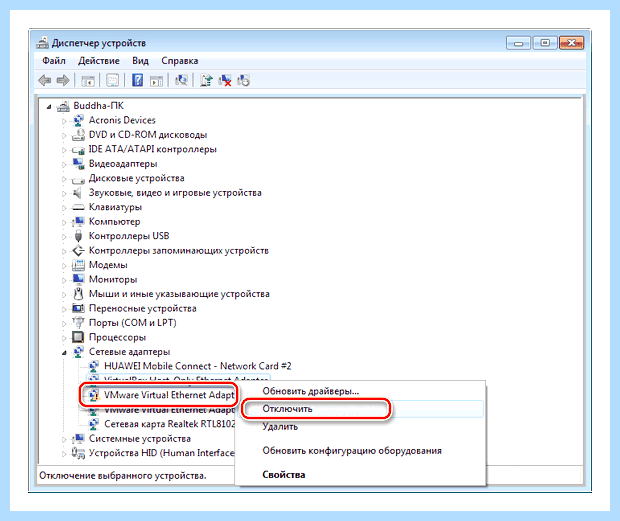Click the Видеоадаптеры display icon
Image resolution: width=620 pixels, height=521 pixels.
(x=78, y=164)
